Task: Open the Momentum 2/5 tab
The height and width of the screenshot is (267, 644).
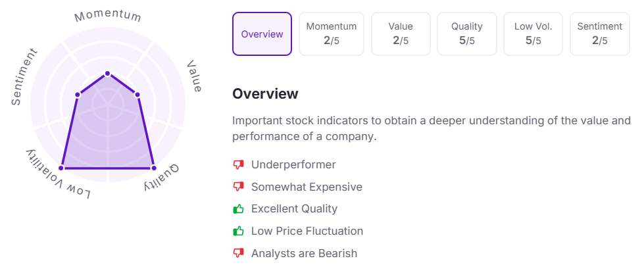Action: pyautogui.click(x=332, y=34)
